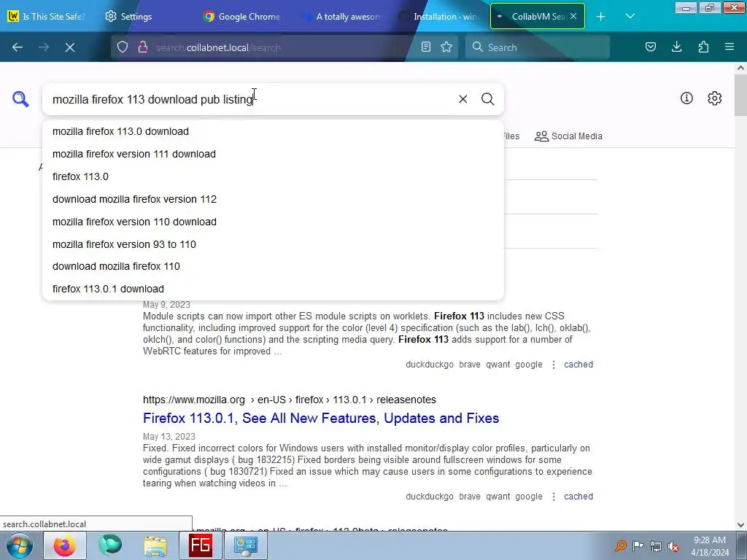The width and height of the screenshot is (747, 560).
Task: Open cached link for May 9 result
Action: pos(578,365)
